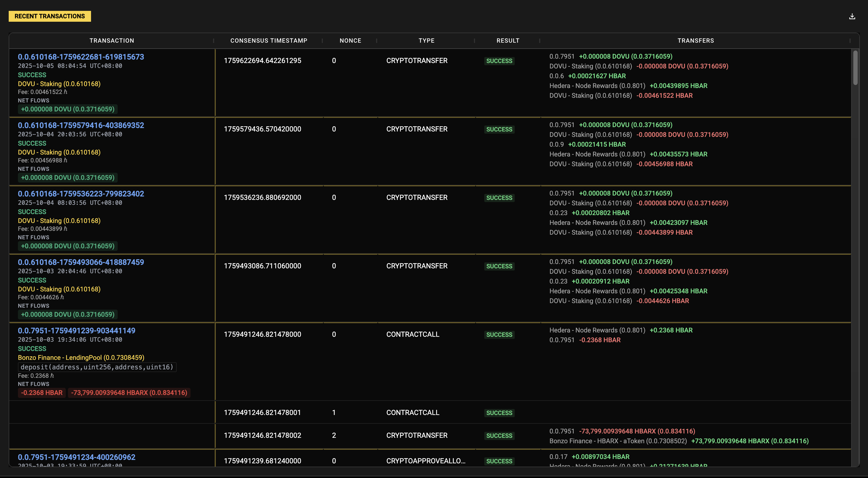868x478 pixels.
Task: Open transaction 0.0.610168-1759493066-418887459
Action: pyautogui.click(x=81, y=262)
